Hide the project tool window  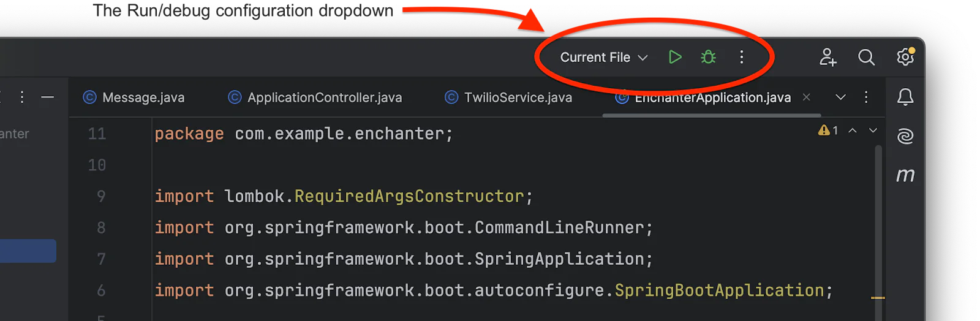point(48,97)
